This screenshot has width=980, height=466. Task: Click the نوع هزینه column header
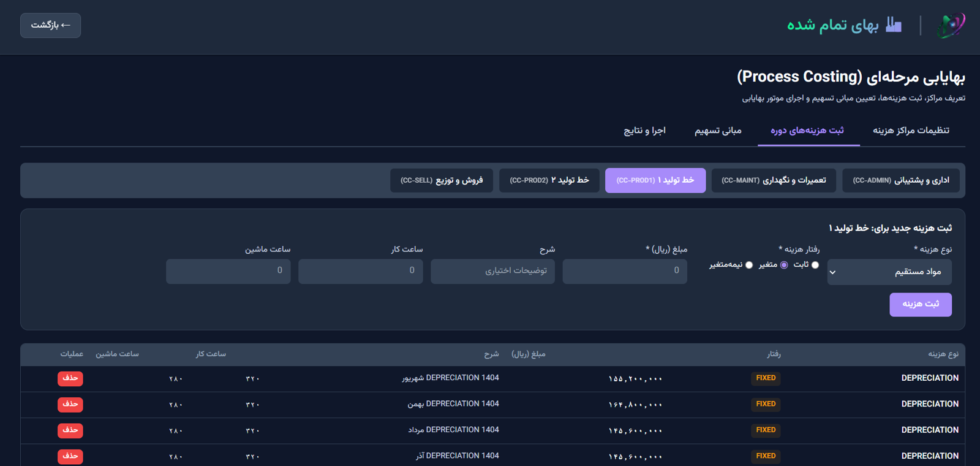click(x=943, y=354)
